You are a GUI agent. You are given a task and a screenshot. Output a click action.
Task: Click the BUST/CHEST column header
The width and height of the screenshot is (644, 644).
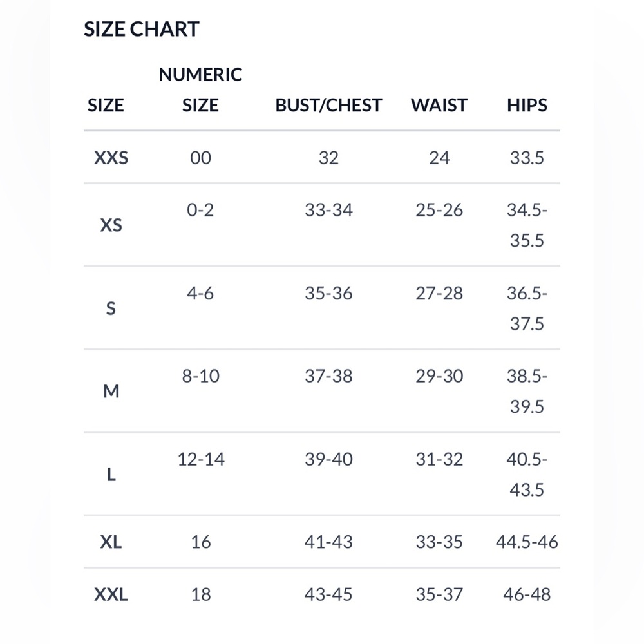(328, 105)
